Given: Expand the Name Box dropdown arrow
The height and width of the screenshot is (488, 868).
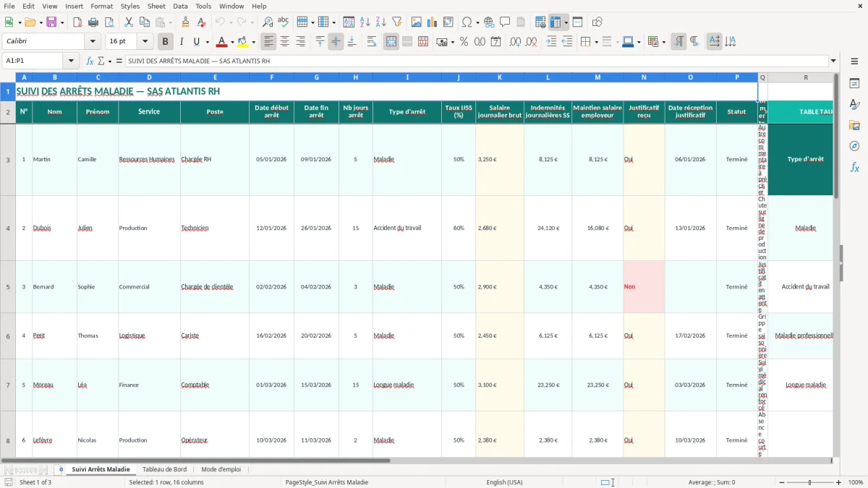Looking at the screenshot, I should tap(71, 61).
